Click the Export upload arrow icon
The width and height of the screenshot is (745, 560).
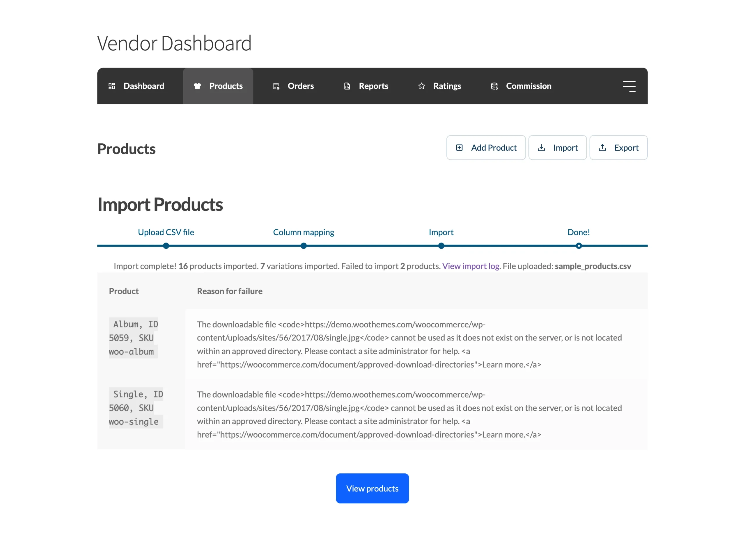(602, 148)
